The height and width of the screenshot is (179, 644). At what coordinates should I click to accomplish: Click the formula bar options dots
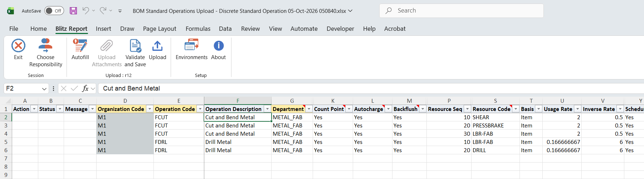point(53,88)
